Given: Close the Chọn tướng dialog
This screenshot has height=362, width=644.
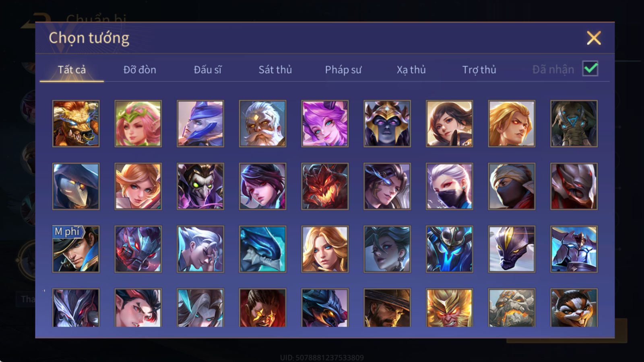Looking at the screenshot, I should pos(594,38).
